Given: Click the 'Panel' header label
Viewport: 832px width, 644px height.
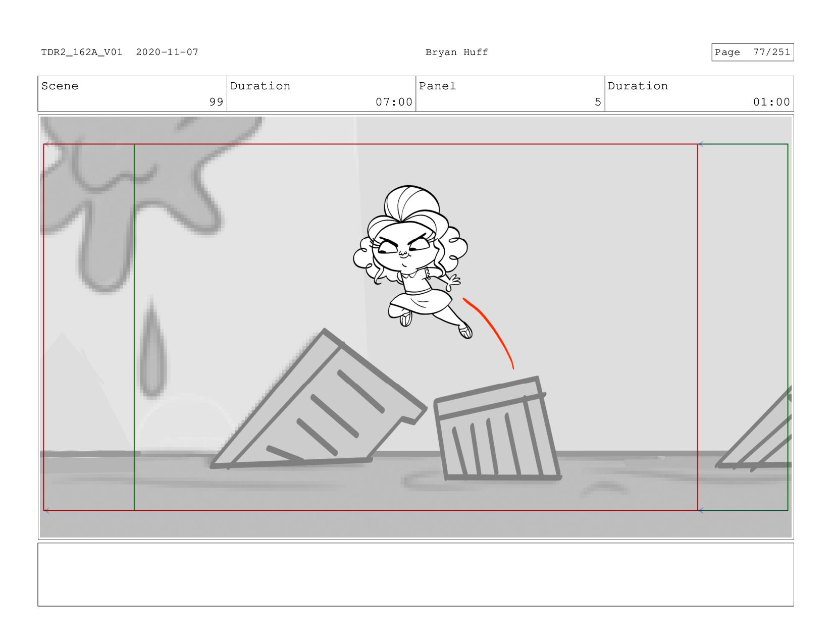Looking at the screenshot, I should [x=437, y=86].
